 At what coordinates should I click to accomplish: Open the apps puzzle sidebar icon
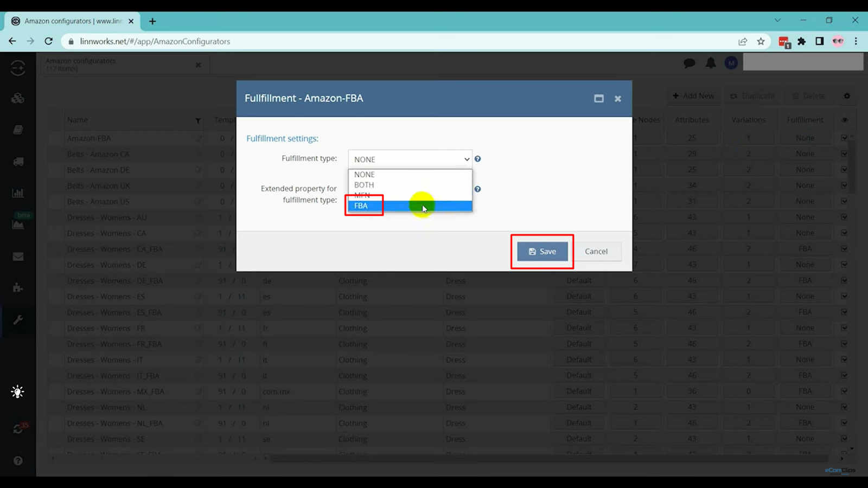tap(18, 288)
